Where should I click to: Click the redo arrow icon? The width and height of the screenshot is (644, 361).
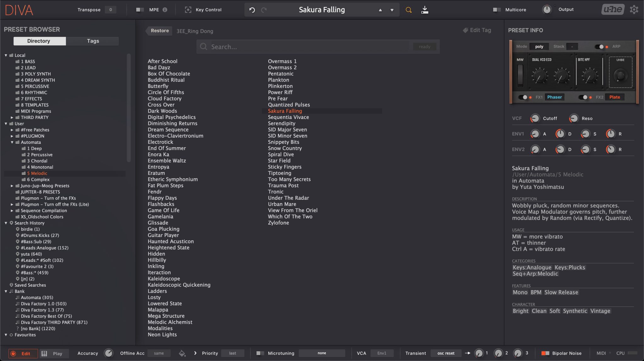[264, 10]
